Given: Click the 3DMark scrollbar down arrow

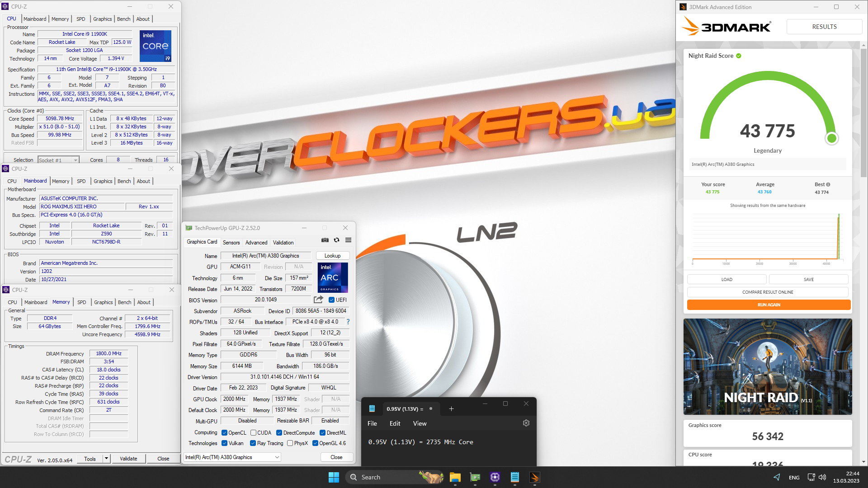Looking at the screenshot, I should click(863, 462).
